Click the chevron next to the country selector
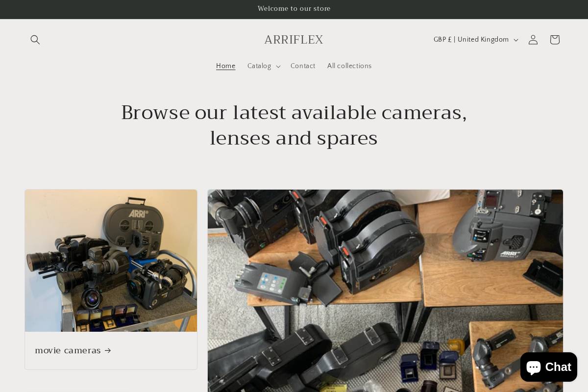 (515, 40)
